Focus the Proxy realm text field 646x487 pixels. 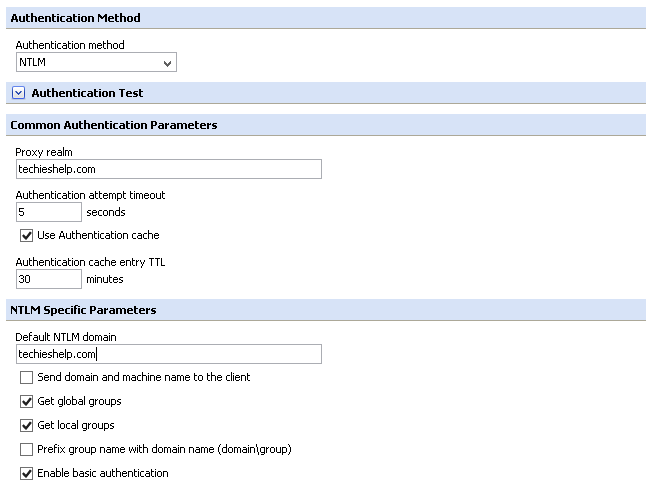pos(169,169)
